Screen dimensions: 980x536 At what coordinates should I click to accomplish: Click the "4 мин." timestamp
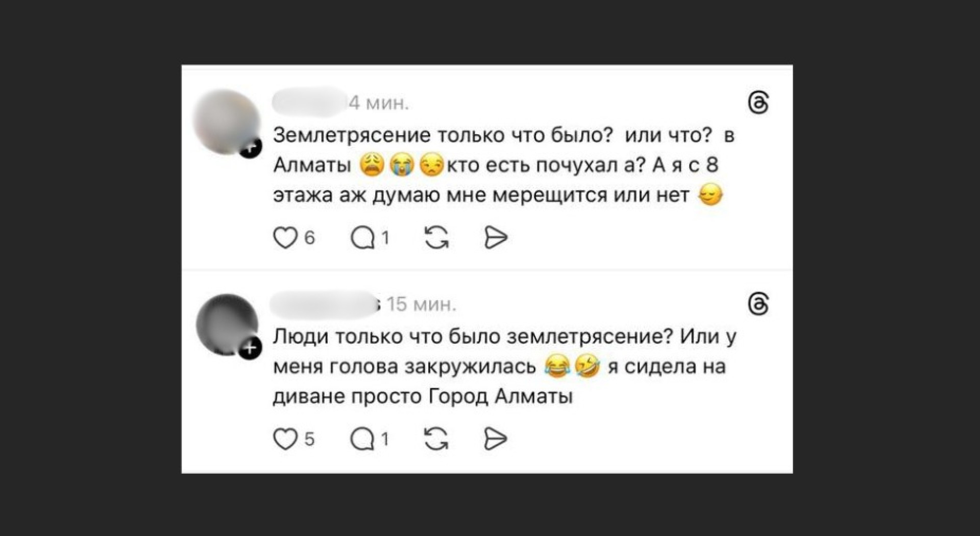[379, 103]
